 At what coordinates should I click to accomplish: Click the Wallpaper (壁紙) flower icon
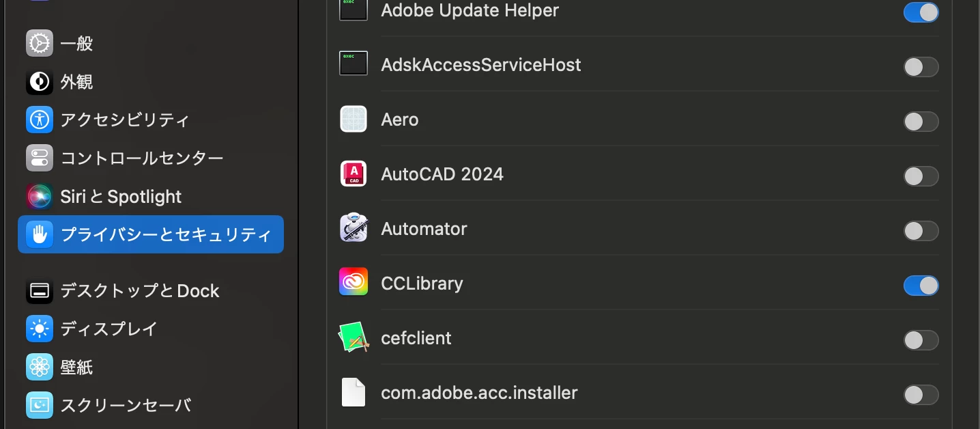[x=40, y=368]
